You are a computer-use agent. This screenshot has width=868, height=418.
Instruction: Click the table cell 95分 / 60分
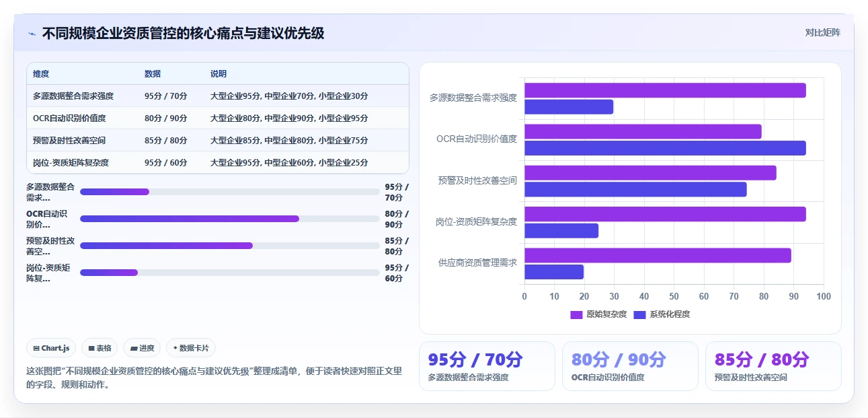click(166, 163)
